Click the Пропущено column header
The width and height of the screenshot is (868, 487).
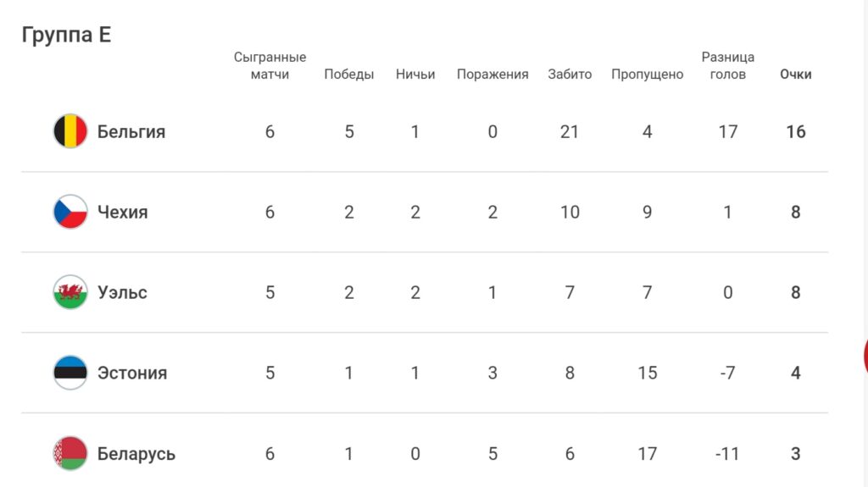click(x=647, y=75)
